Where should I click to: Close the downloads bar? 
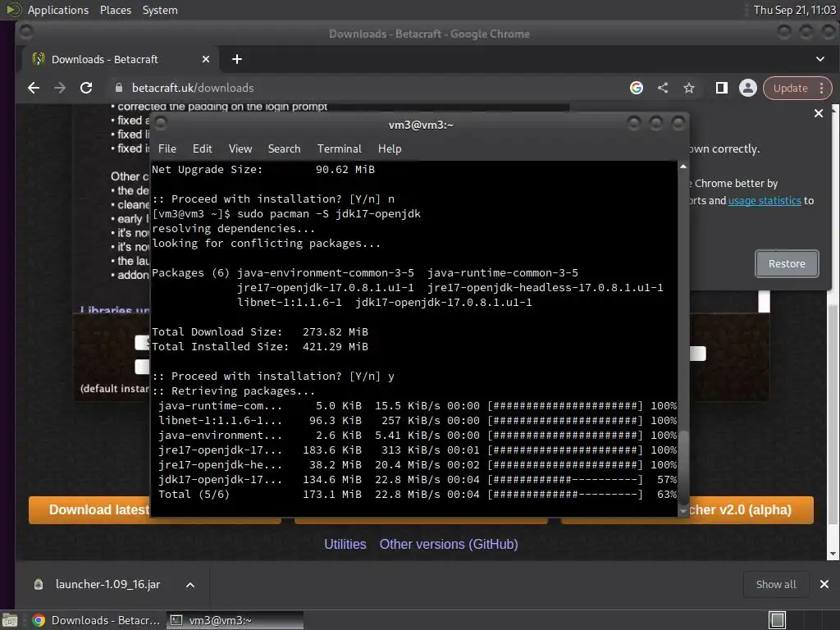tap(824, 584)
